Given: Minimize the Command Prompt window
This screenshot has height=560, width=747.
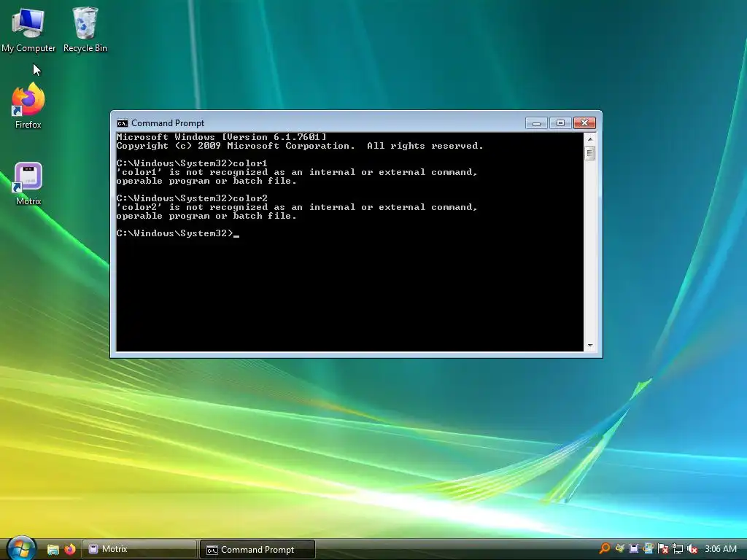Looking at the screenshot, I should (536, 123).
